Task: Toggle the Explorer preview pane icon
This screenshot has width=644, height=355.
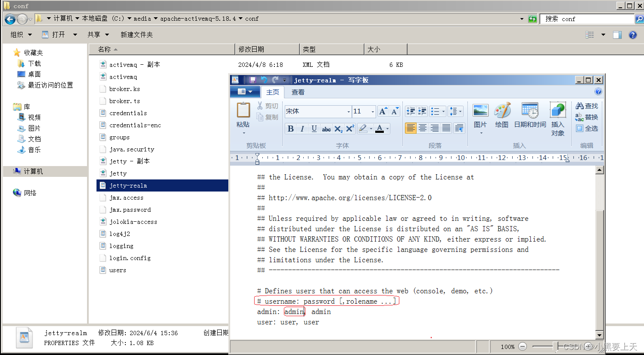Action: click(617, 35)
